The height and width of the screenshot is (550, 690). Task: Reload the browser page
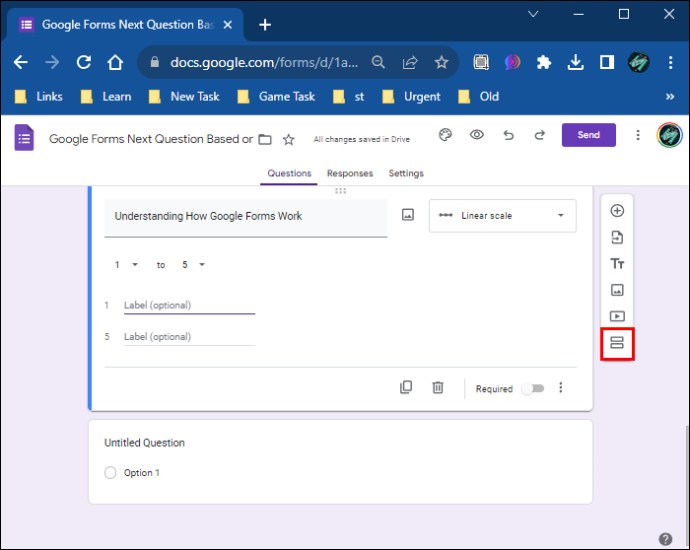(x=84, y=62)
